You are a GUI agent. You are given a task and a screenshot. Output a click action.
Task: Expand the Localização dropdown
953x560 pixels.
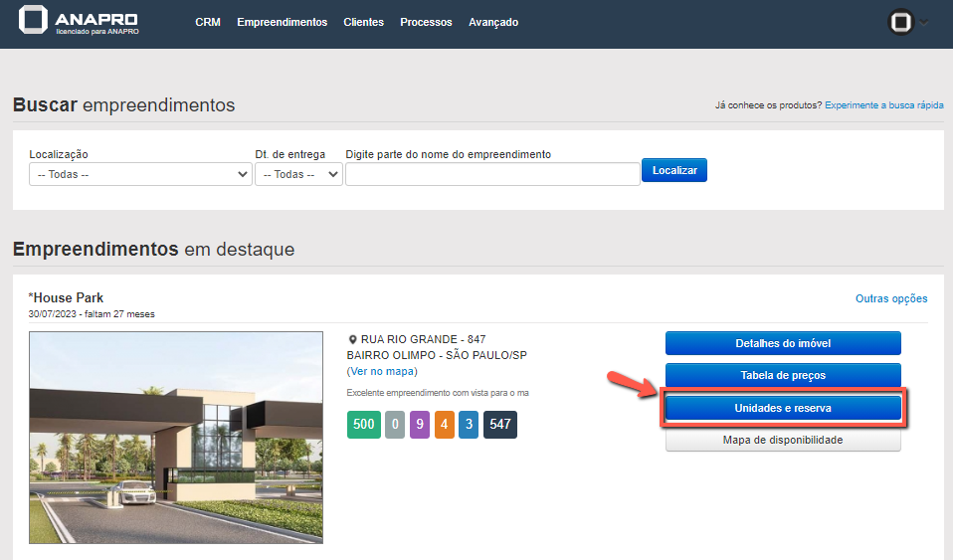pos(140,174)
